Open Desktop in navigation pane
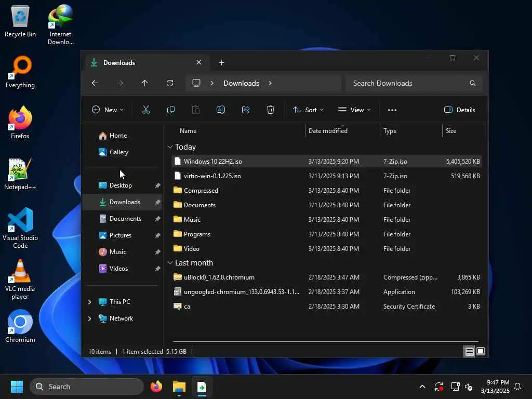 (121, 185)
